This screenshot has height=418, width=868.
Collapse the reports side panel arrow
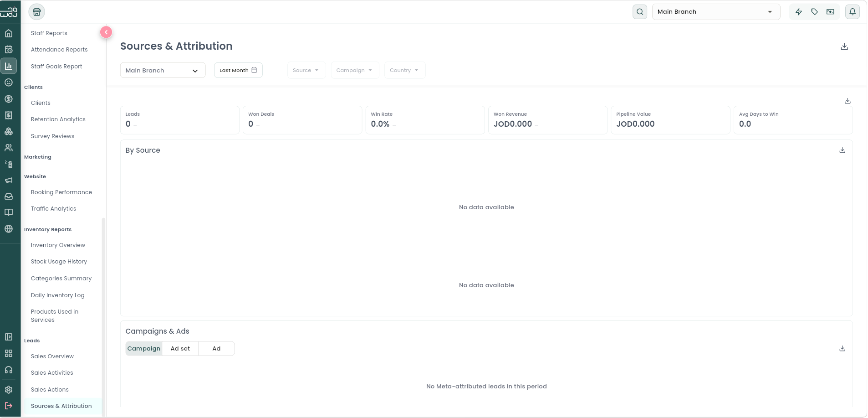(106, 32)
